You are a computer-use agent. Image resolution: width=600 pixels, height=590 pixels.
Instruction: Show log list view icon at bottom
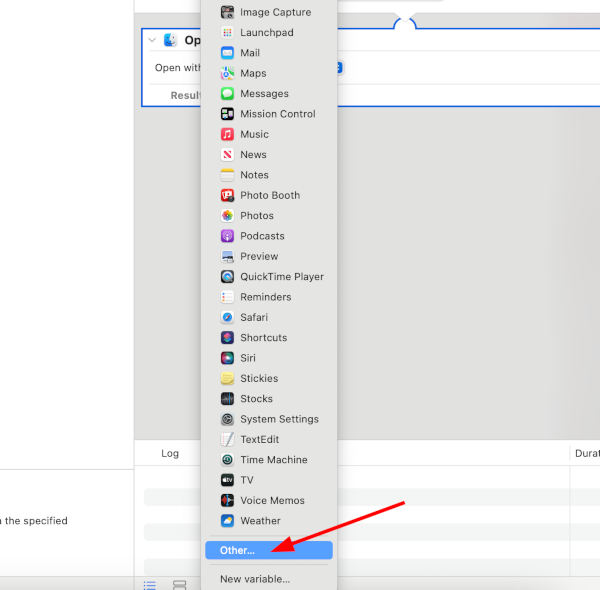(150, 584)
